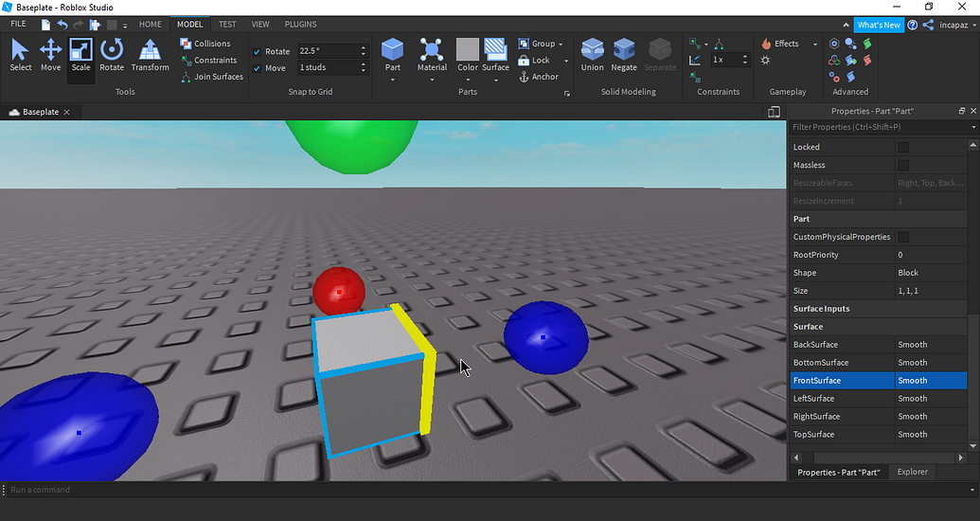
Task: Switch to the Explorer panel tab
Action: 912,472
